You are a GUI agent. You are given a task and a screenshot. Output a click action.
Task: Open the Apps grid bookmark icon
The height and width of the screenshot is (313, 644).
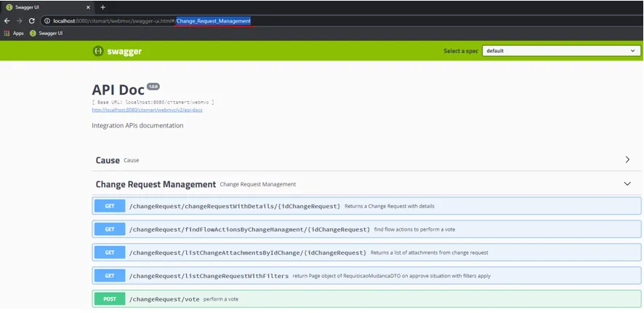(7, 33)
